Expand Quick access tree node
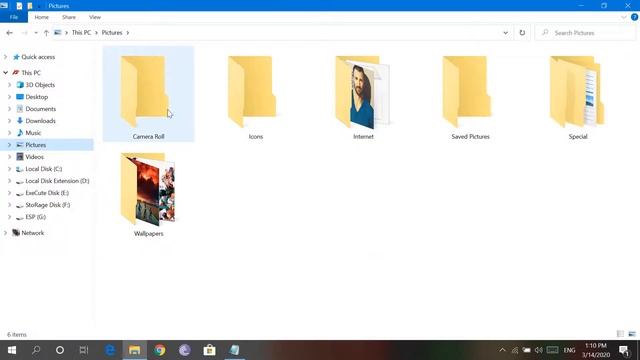The height and width of the screenshot is (360, 640). 5,57
